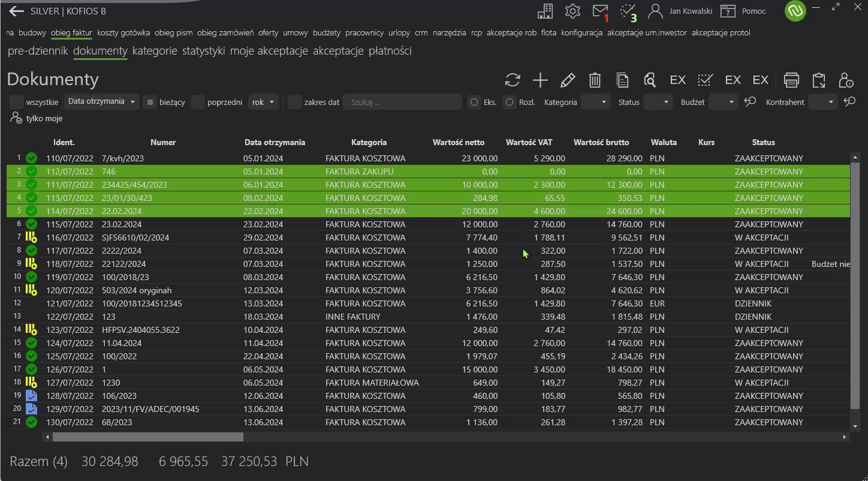
Task: Open the settings gear icon
Action: point(572,11)
